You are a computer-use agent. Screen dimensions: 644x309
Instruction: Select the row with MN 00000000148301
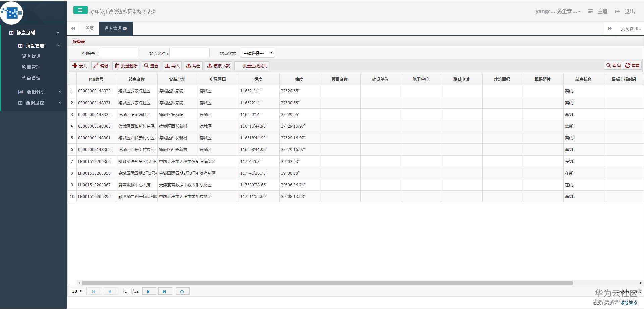tap(355, 138)
